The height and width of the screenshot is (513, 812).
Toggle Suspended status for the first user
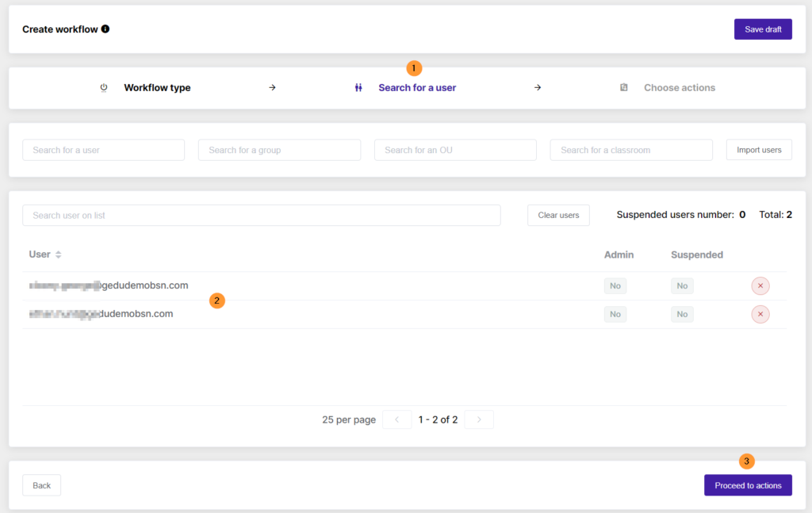pos(682,285)
